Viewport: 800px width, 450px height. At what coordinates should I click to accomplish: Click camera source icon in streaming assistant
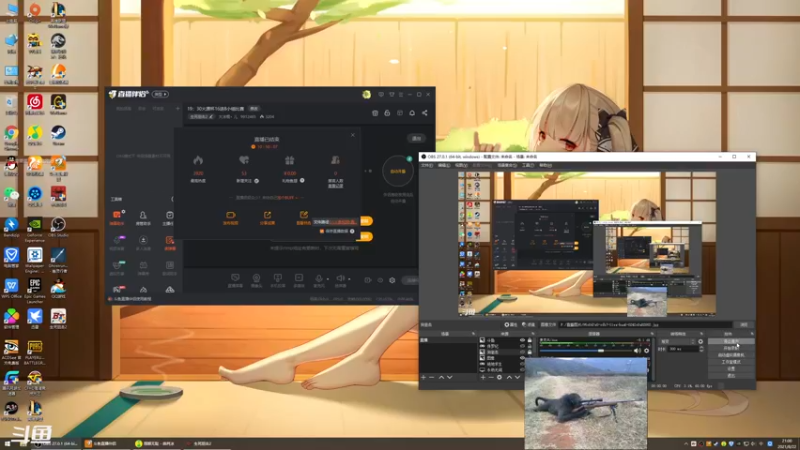[256, 278]
